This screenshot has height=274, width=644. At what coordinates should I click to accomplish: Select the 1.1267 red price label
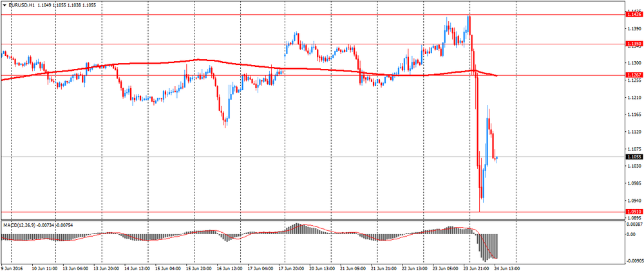633,75
